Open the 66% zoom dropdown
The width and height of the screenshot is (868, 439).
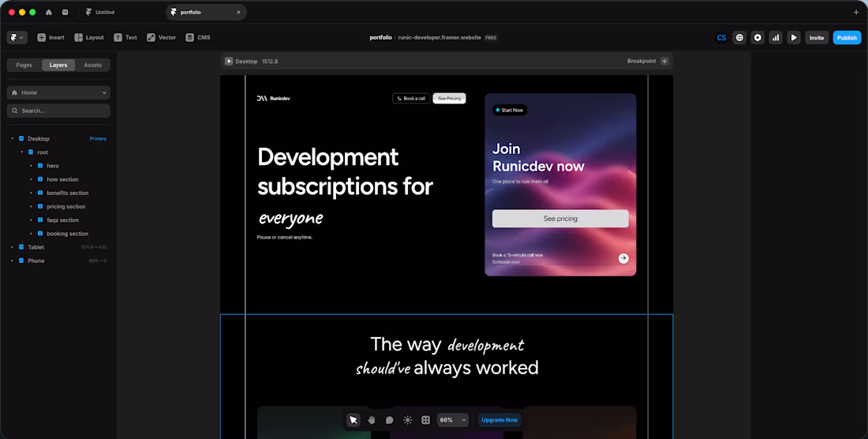click(453, 420)
